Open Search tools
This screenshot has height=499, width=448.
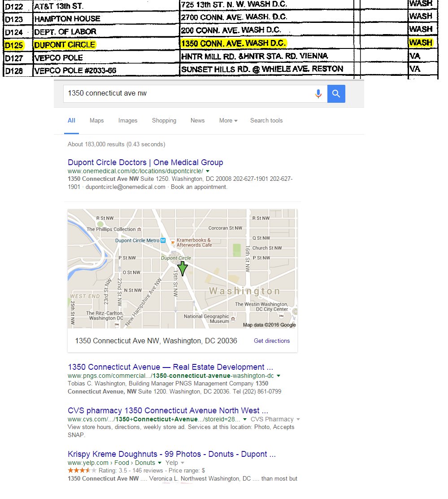[x=266, y=121]
